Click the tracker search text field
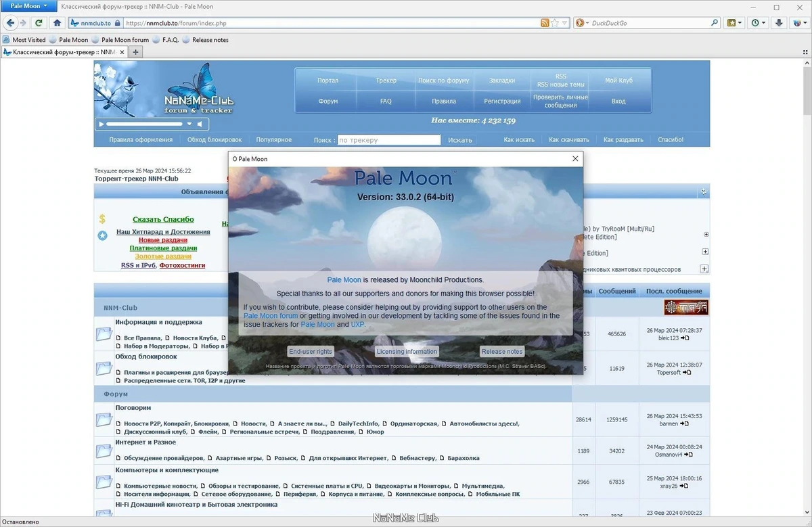Screen dimensions: 812x527 389,140
